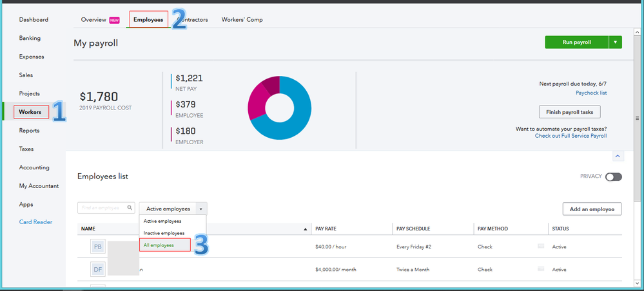Click the check icon in PB row
Screen dimensions: 644x291
click(x=541, y=247)
